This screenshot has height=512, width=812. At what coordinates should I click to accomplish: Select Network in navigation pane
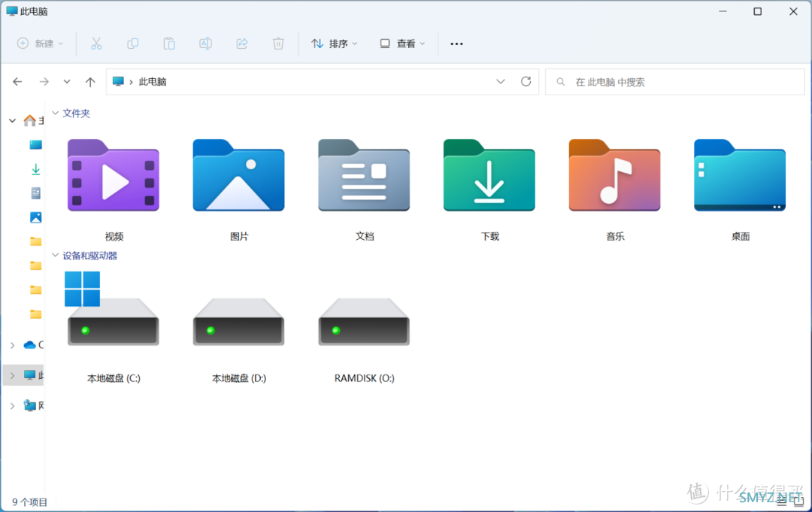coord(33,405)
